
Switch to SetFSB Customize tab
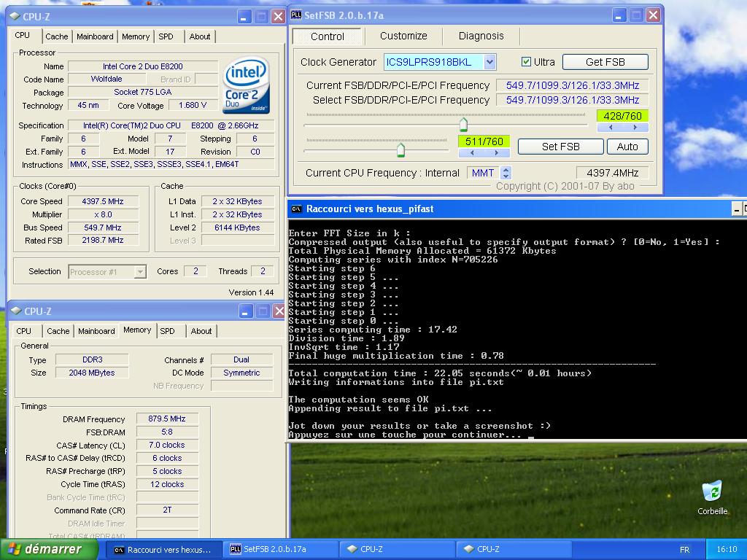tap(403, 36)
